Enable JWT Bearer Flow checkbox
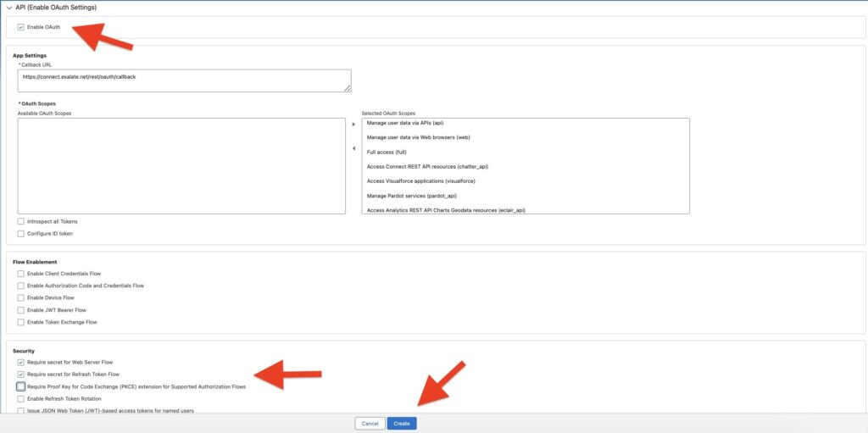 (x=21, y=310)
